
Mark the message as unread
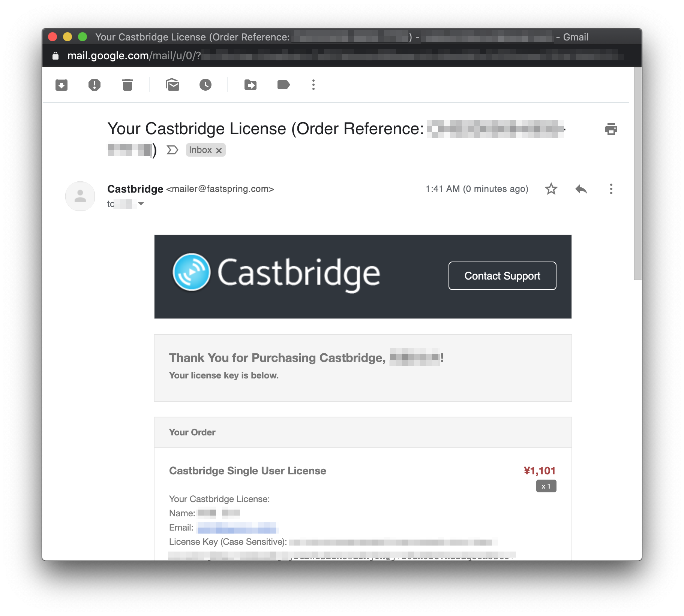click(x=172, y=85)
